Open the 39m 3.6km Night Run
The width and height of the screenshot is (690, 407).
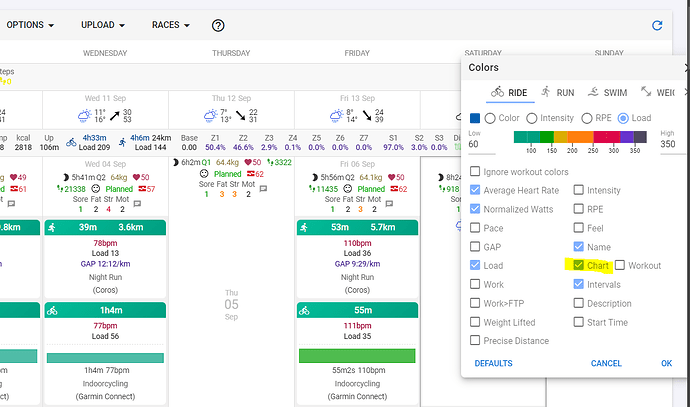coord(105,259)
